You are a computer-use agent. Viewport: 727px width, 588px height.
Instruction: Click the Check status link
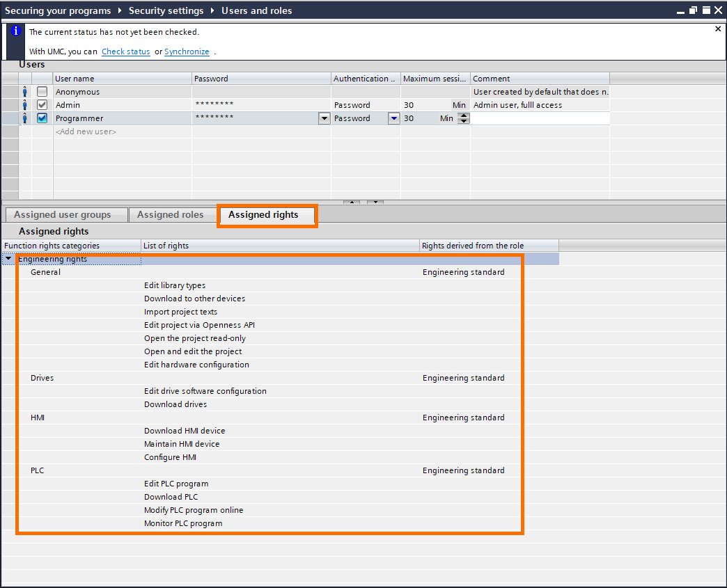coord(125,51)
